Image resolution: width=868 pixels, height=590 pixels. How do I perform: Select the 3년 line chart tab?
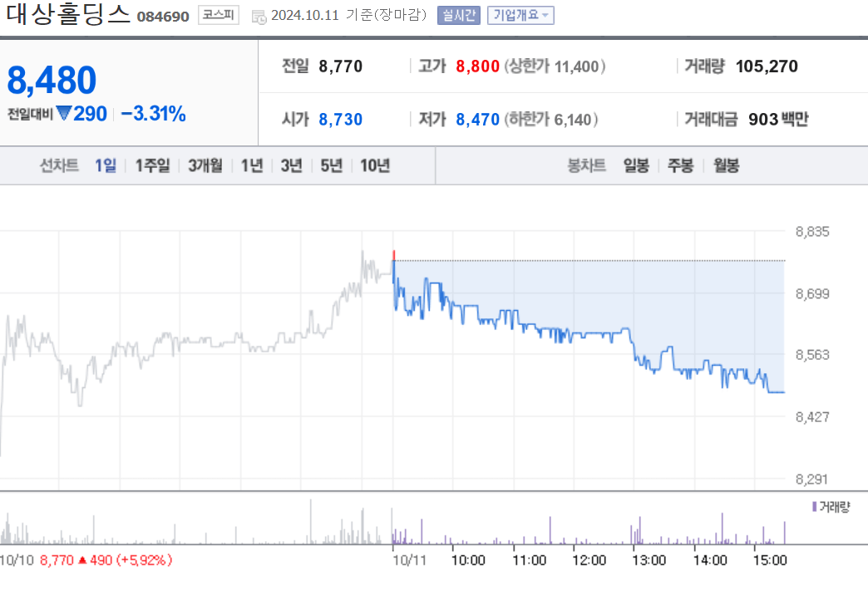pyautogui.click(x=291, y=165)
